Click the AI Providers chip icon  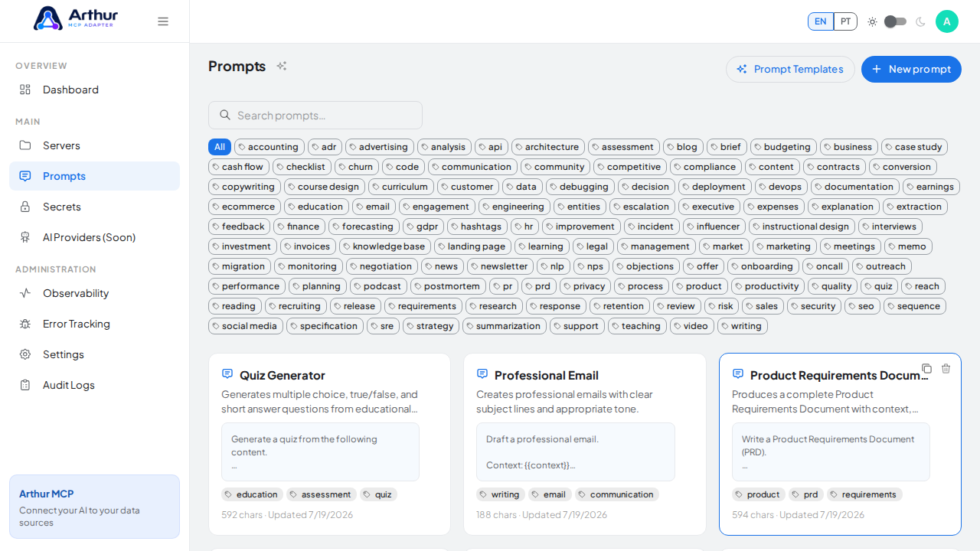(x=25, y=237)
